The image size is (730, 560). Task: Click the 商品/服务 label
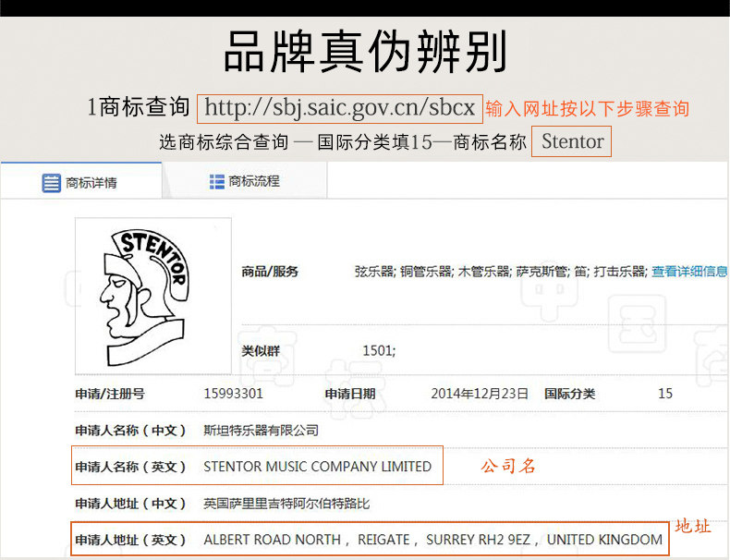270,272
